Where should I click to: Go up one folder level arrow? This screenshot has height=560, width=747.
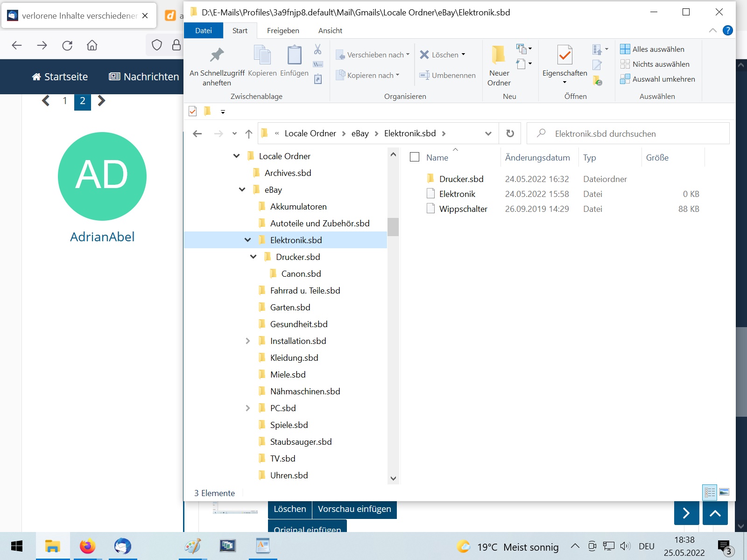[249, 134]
